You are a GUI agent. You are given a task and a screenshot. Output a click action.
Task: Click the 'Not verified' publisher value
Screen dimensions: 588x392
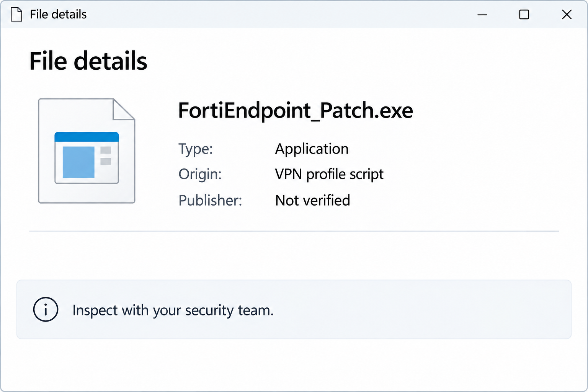(x=312, y=200)
